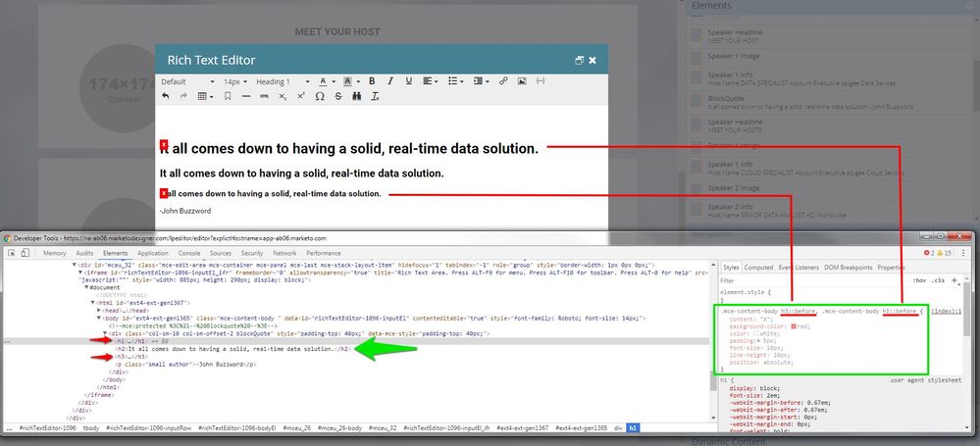Open find and replace binoculars tool
The width and height of the screenshot is (980, 446).
point(357,96)
